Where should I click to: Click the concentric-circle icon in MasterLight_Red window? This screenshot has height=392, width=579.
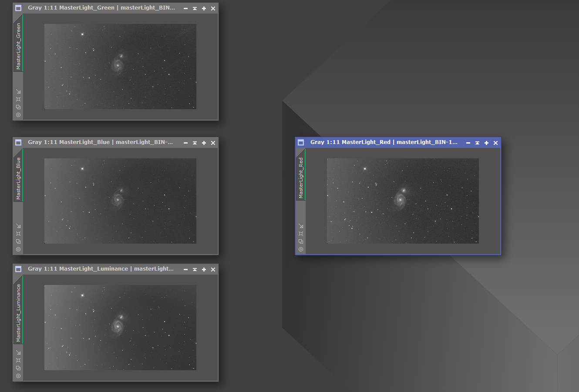click(x=301, y=249)
